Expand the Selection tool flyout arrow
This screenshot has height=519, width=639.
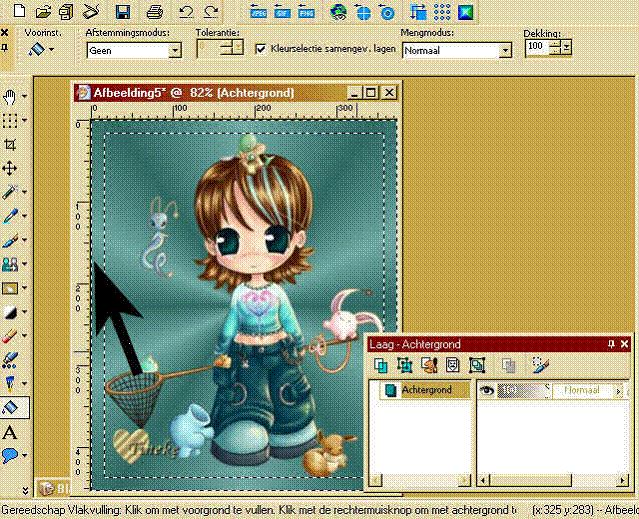click(24, 121)
